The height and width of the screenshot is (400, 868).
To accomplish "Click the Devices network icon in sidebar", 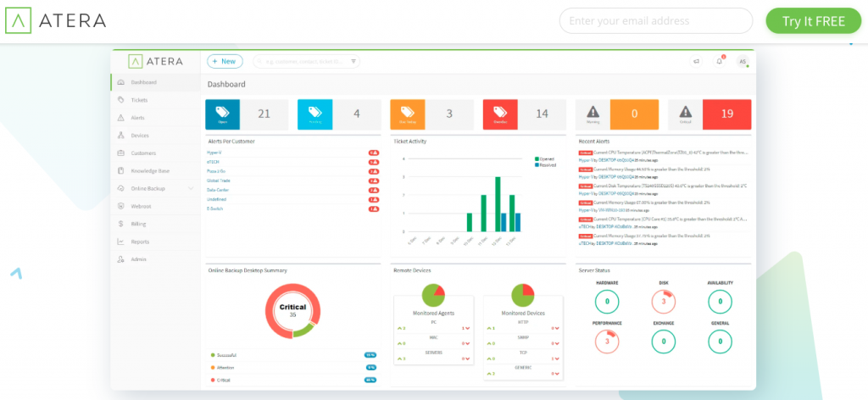I will click(x=120, y=136).
